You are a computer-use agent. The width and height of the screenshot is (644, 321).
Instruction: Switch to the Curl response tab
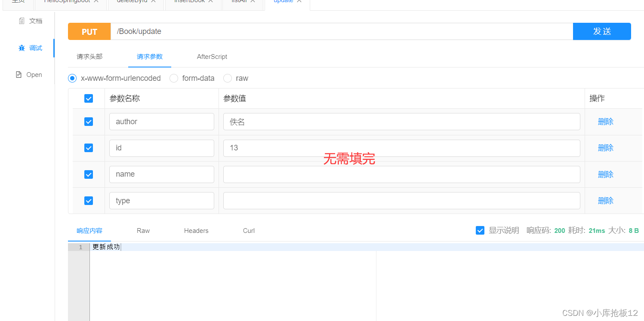coord(249,231)
